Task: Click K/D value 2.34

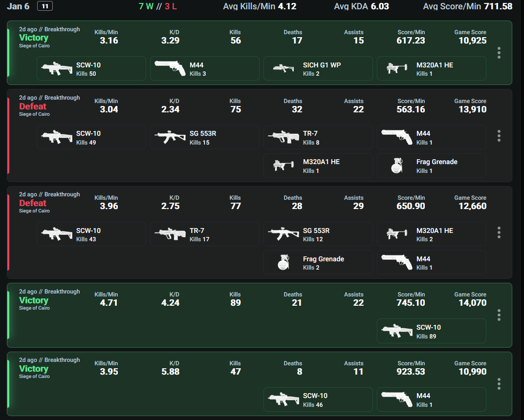Action: [x=171, y=109]
